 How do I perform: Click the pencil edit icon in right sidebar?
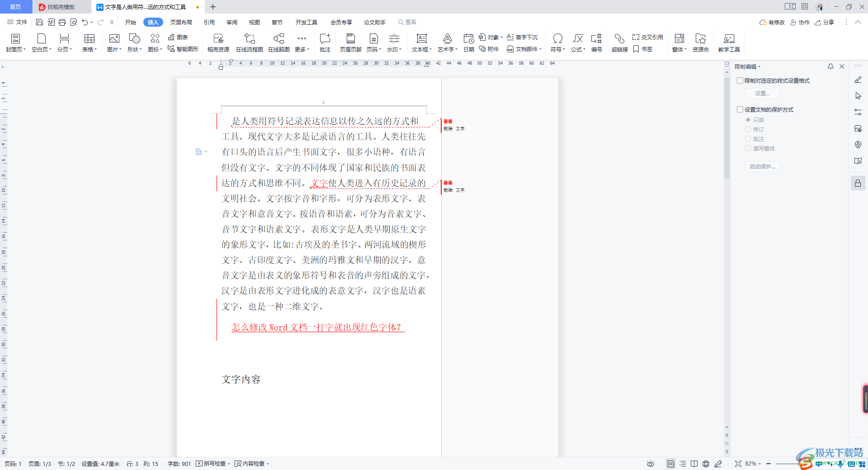tap(858, 80)
